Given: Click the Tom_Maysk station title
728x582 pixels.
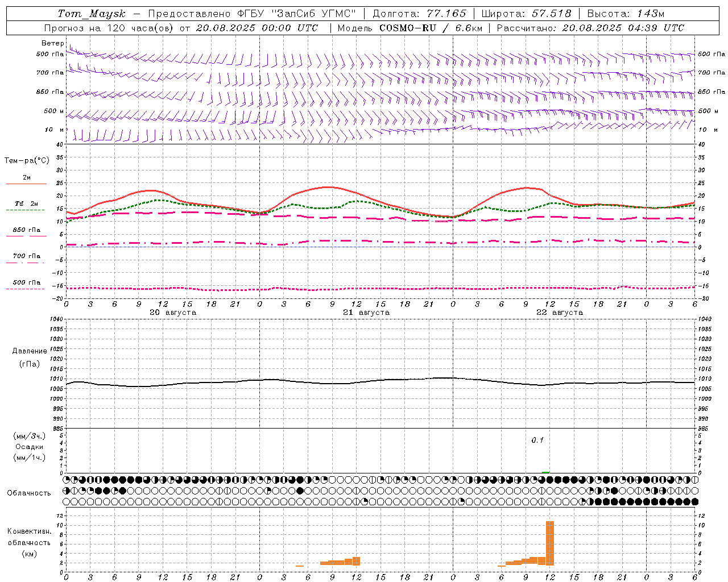Looking at the screenshot, I should 92,14.
